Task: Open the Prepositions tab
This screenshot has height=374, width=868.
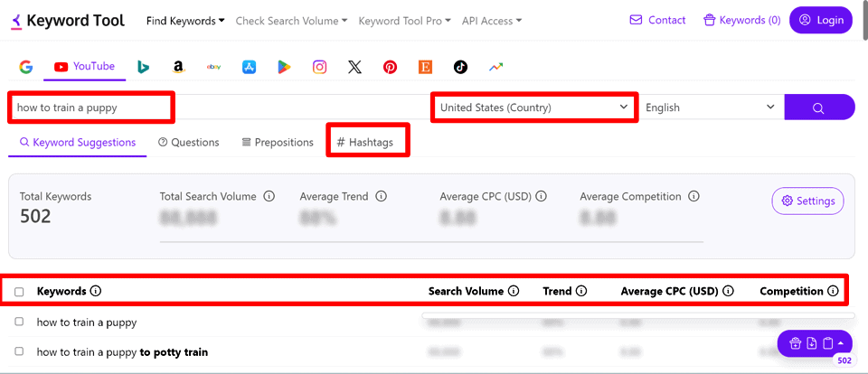Action: click(x=278, y=142)
